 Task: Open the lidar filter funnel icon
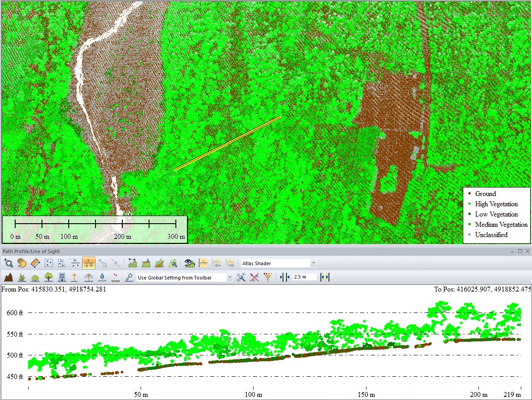point(268,277)
